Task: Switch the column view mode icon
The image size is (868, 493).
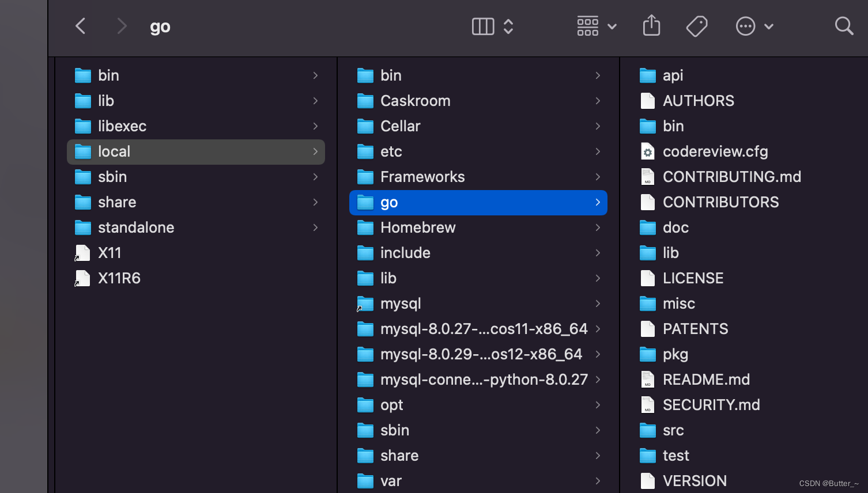Action: click(x=483, y=26)
